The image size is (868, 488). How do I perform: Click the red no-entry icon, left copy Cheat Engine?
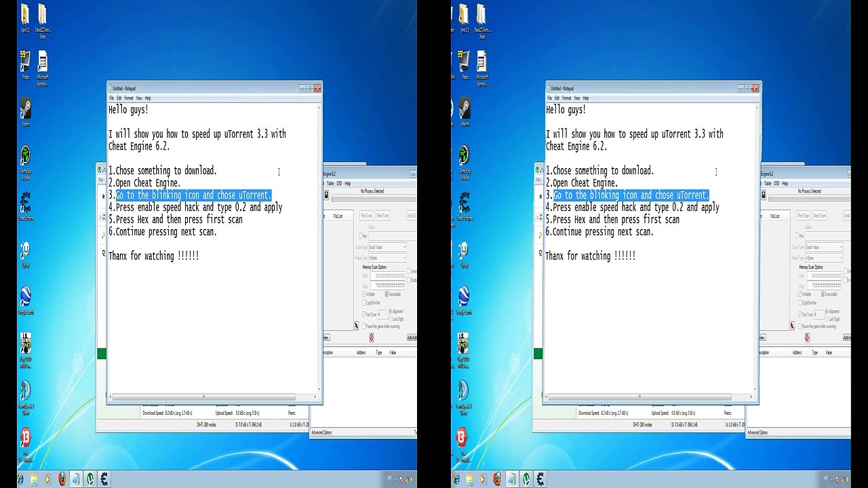(x=371, y=337)
